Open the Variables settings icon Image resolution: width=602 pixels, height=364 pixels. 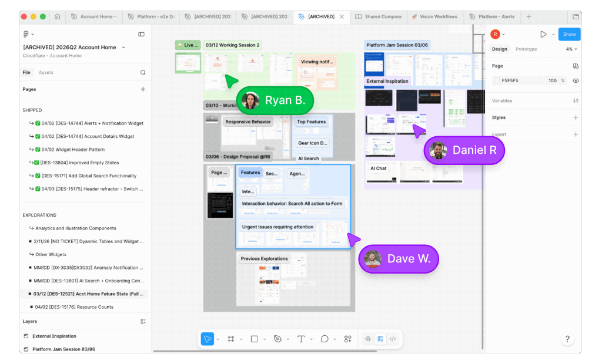pyautogui.click(x=576, y=100)
